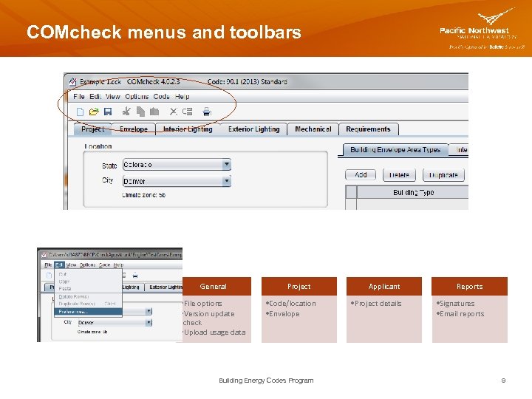Image resolution: width=532 pixels, height=399 pixels.
Task: Click the 'Project details' bullet text
Action: tap(378, 304)
